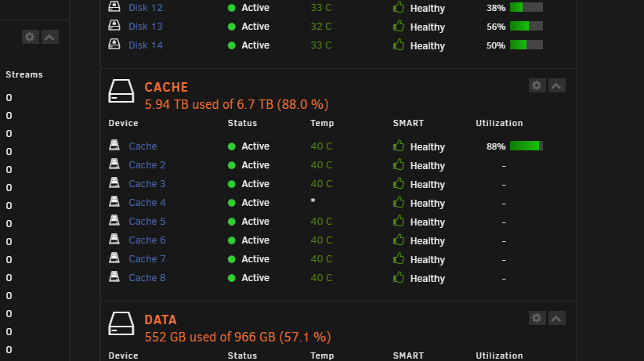Open the Streams panel settings gear
This screenshot has width=644, height=361.
[x=30, y=37]
